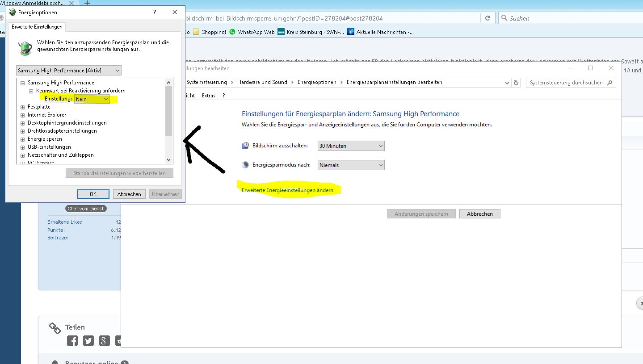Click the settings tree vertical scrollbar thumb
643x364 pixels.
click(169, 111)
